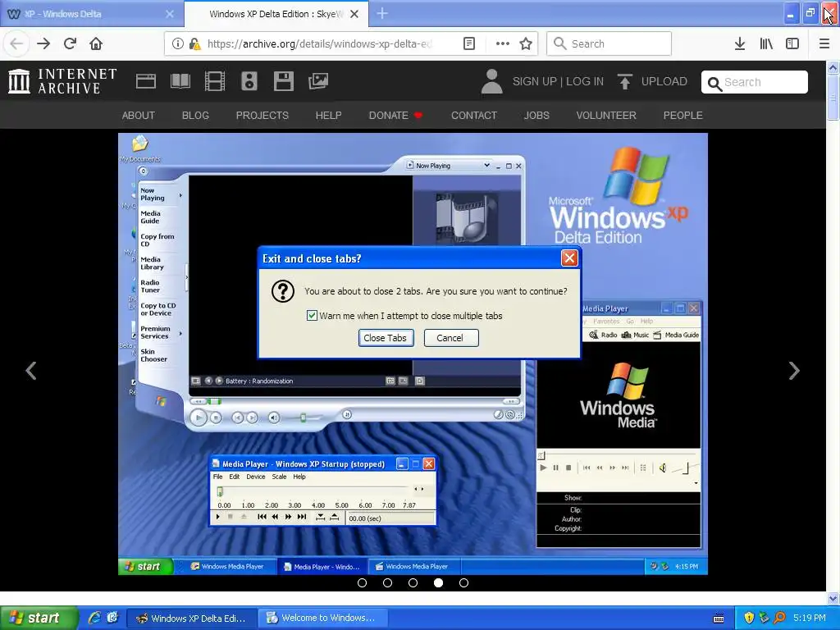Open the Images icon
Image resolution: width=840 pixels, height=630 pixels.
318,81
